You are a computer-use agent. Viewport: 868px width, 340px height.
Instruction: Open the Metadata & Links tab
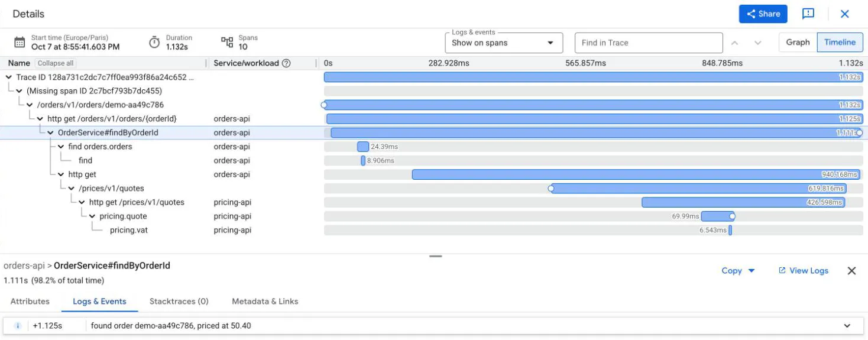tap(265, 302)
